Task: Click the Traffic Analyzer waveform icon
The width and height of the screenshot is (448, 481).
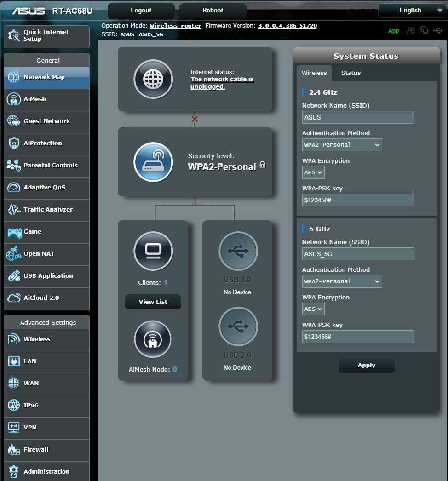Action: [x=13, y=210]
